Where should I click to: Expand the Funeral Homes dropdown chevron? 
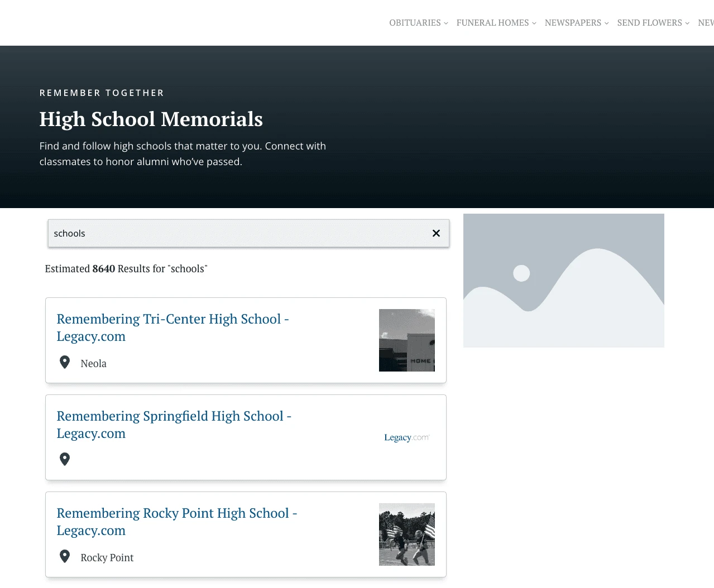click(534, 23)
